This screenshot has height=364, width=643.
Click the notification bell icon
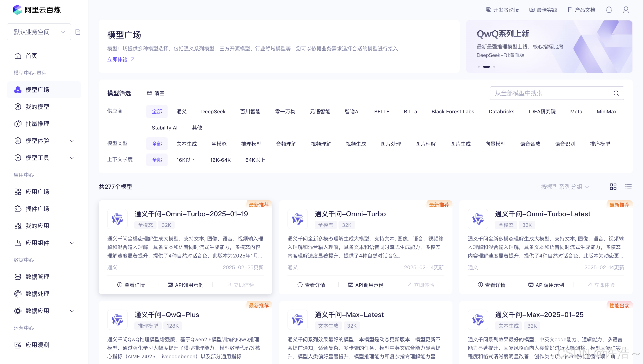(609, 10)
